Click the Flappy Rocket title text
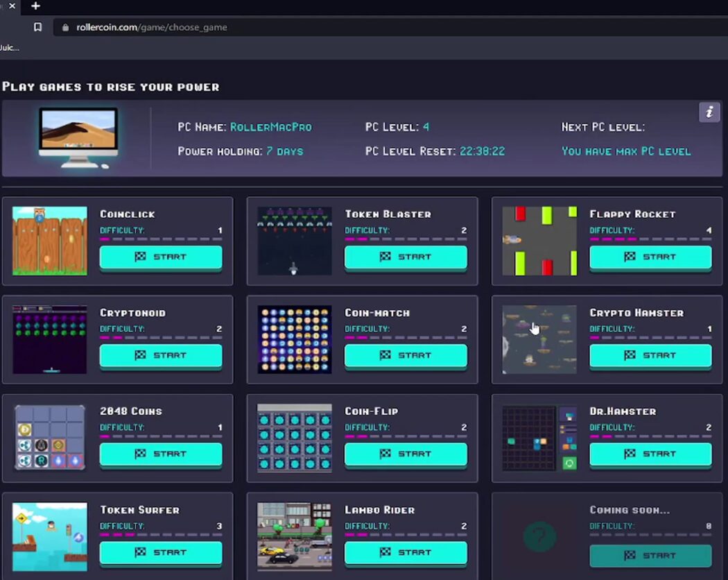This screenshot has height=580, width=728. pyautogui.click(x=632, y=214)
